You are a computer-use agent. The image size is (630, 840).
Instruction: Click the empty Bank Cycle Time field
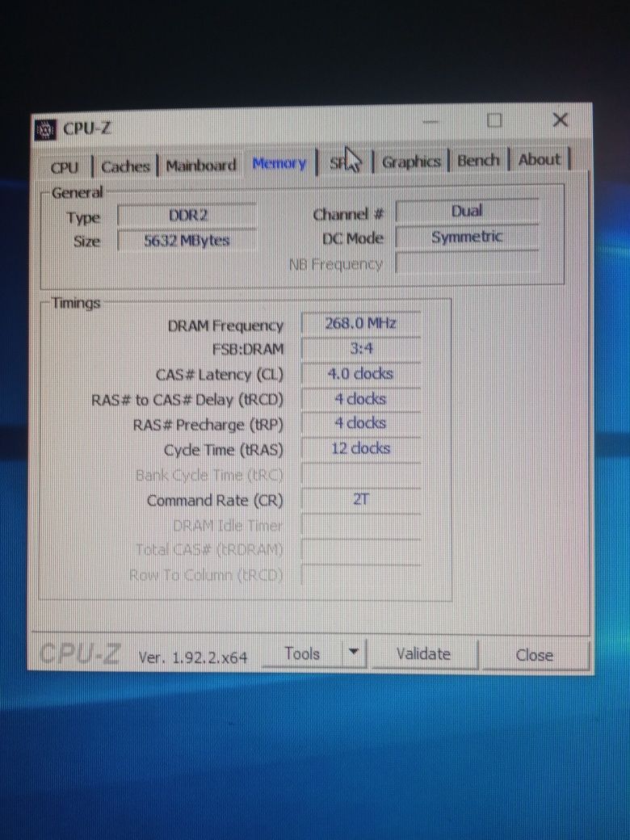pos(361,474)
